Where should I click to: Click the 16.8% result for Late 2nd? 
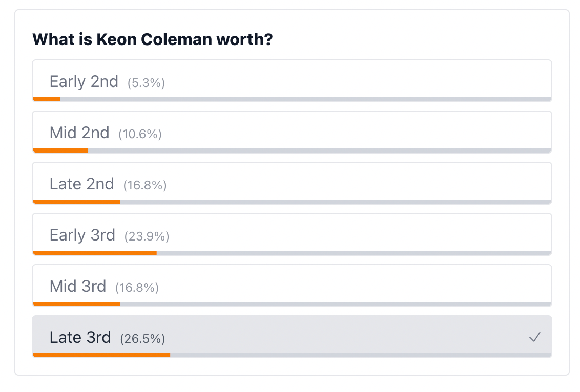coord(145,185)
